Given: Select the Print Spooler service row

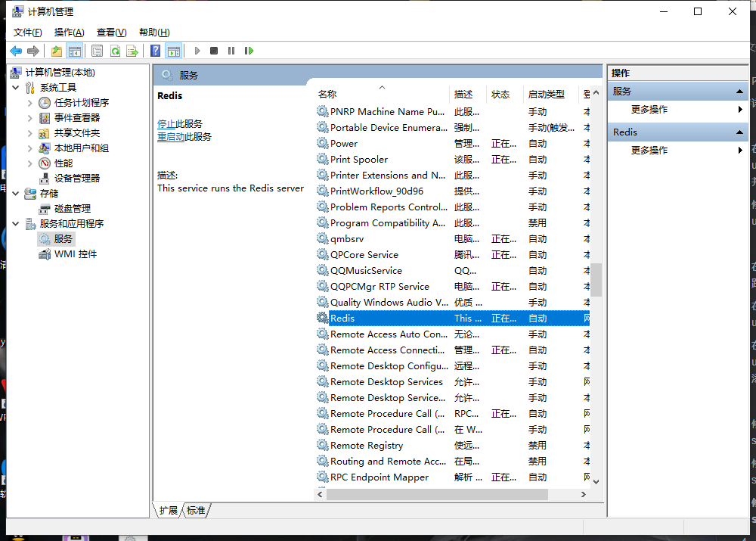Looking at the screenshot, I should coord(358,160).
